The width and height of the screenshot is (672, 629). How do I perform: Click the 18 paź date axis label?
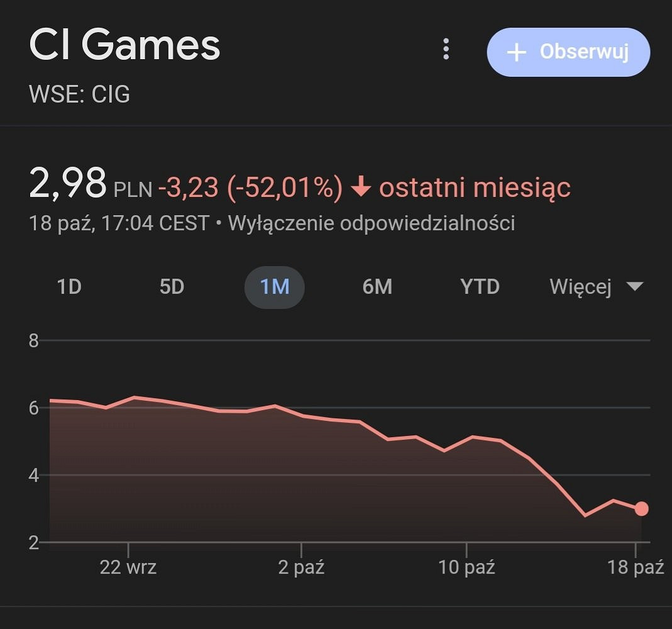click(x=636, y=567)
